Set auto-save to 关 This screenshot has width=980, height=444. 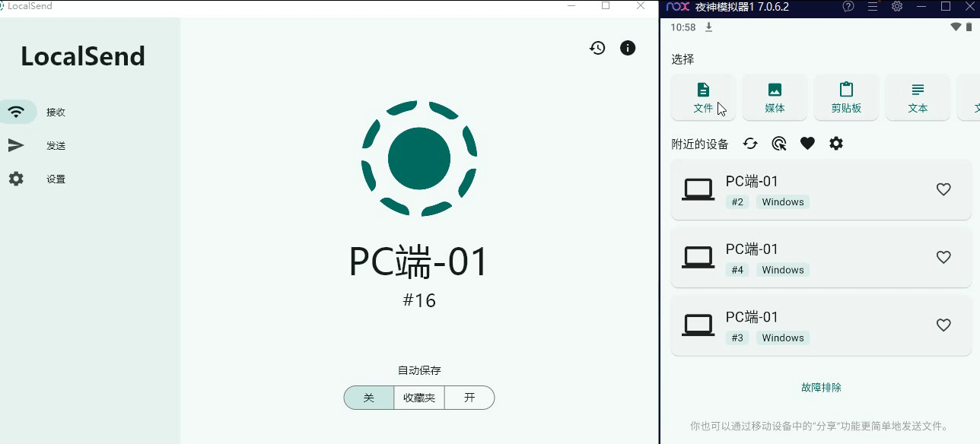coord(369,398)
